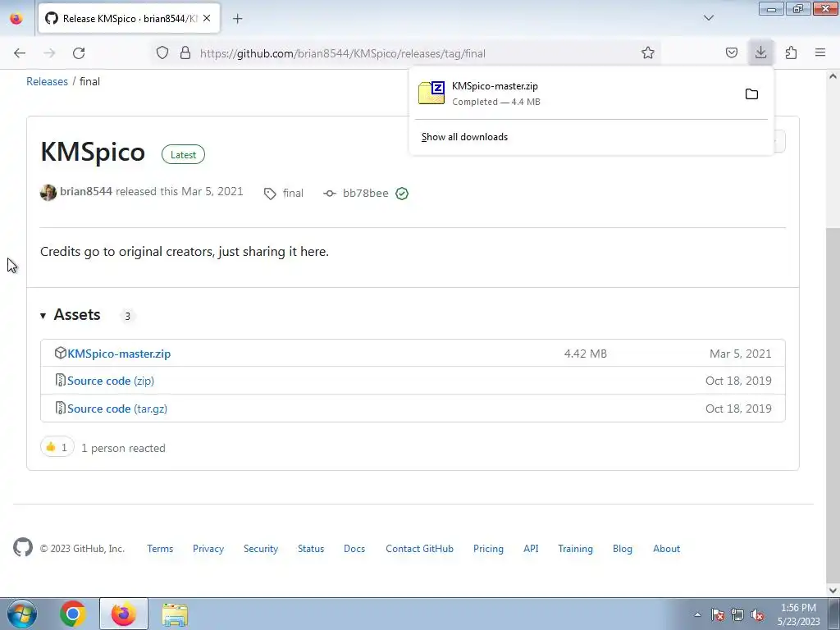The width and height of the screenshot is (840, 630).
Task: Bookmark this page with the star icon
Action: (648, 52)
